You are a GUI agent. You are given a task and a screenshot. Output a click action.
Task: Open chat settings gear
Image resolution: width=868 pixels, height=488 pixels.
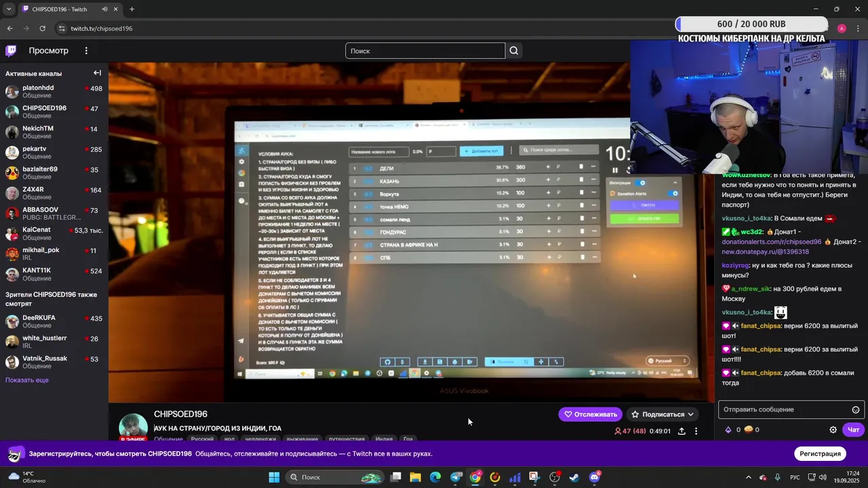tap(833, 430)
